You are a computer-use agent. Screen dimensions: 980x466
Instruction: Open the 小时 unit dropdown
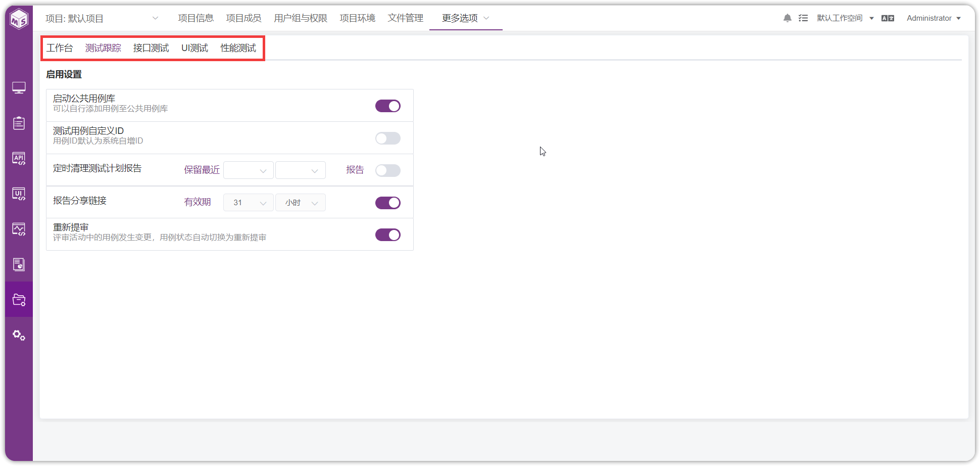point(301,203)
